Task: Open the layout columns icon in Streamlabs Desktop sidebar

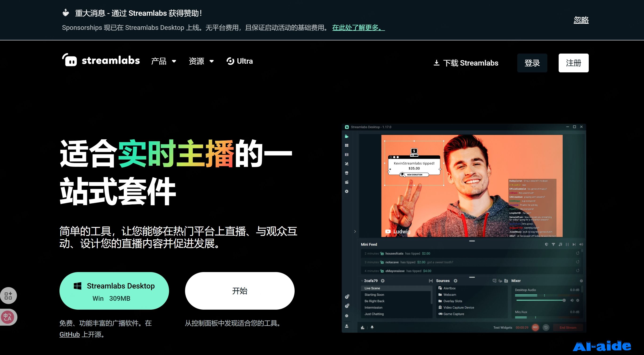Action: [x=347, y=155]
